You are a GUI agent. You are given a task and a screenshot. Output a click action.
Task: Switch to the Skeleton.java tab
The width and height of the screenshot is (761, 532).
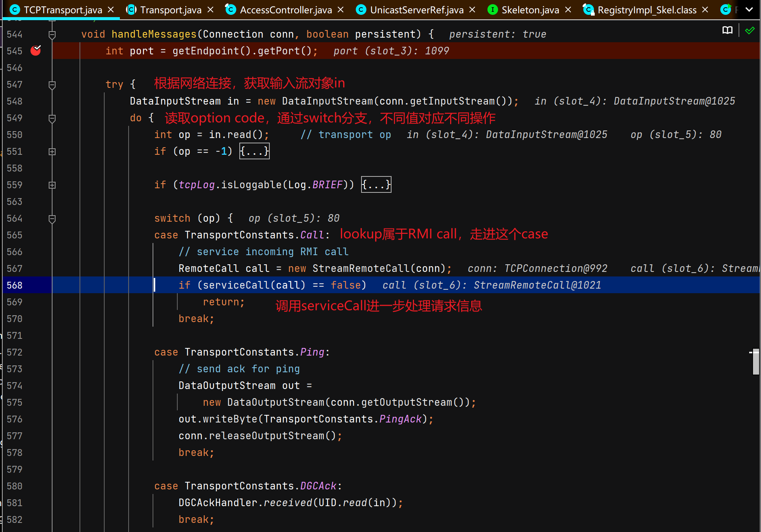coord(530,10)
